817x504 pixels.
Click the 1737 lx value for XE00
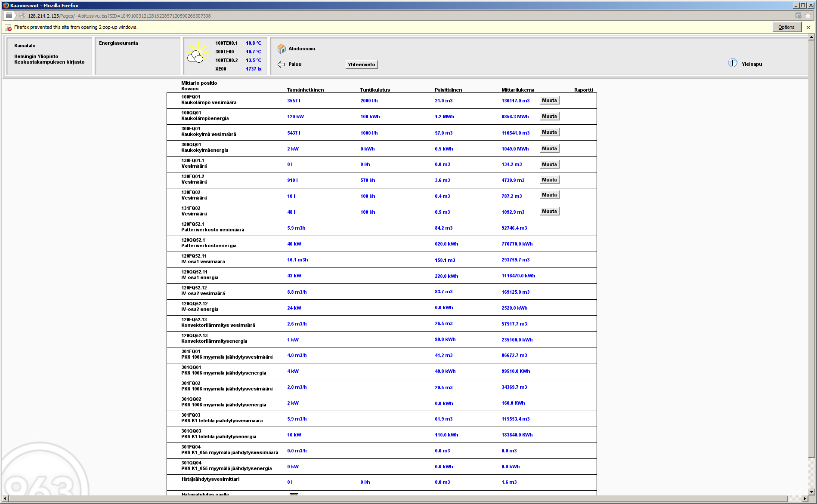click(x=254, y=69)
